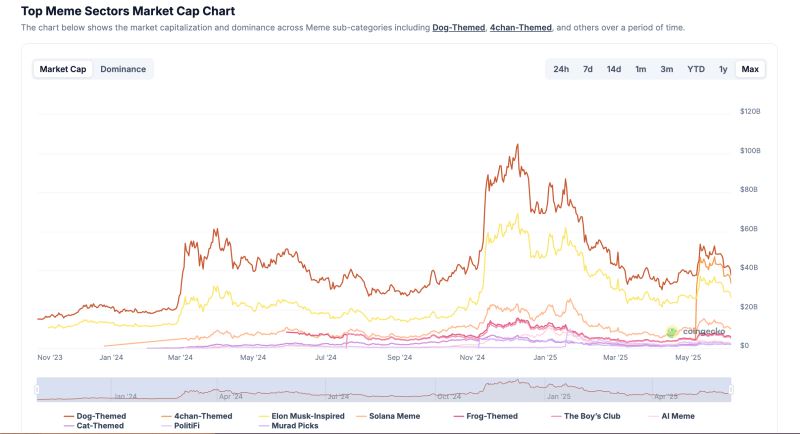
Task: Click the left handle of range navigator
Action: click(38, 390)
